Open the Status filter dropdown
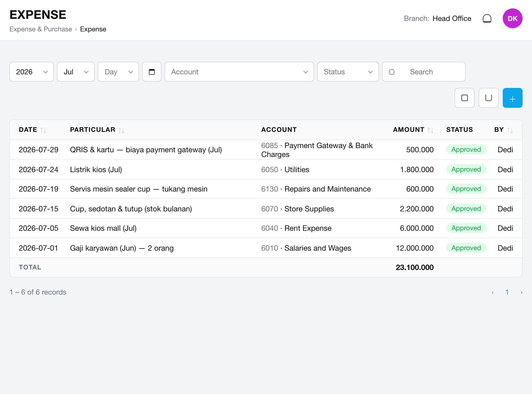The height and width of the screenshot is (394, 532). point(348,72)
